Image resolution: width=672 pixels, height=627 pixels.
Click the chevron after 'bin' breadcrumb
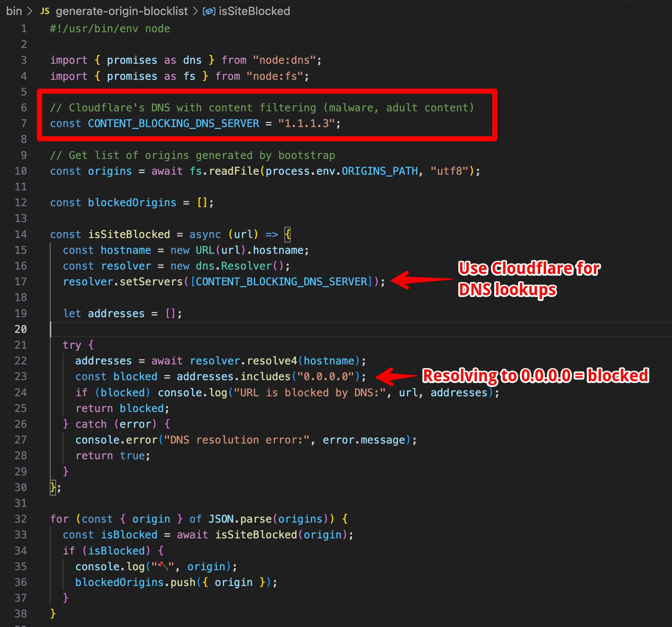(31, 11)
